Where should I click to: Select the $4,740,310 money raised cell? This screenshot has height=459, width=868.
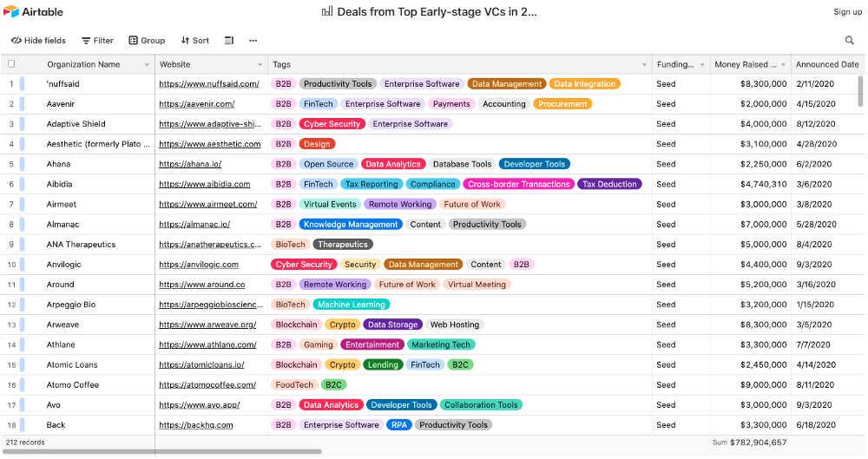click(x=750, y=184)
